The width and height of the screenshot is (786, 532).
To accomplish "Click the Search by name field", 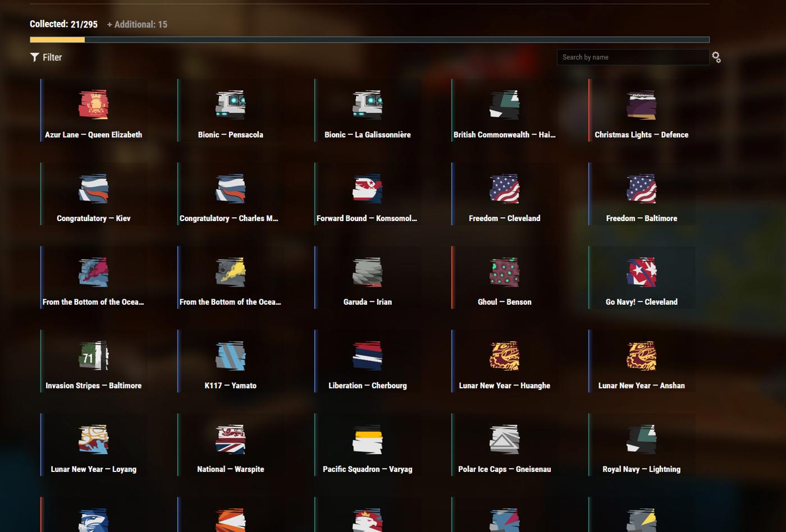I will (633, 57).
